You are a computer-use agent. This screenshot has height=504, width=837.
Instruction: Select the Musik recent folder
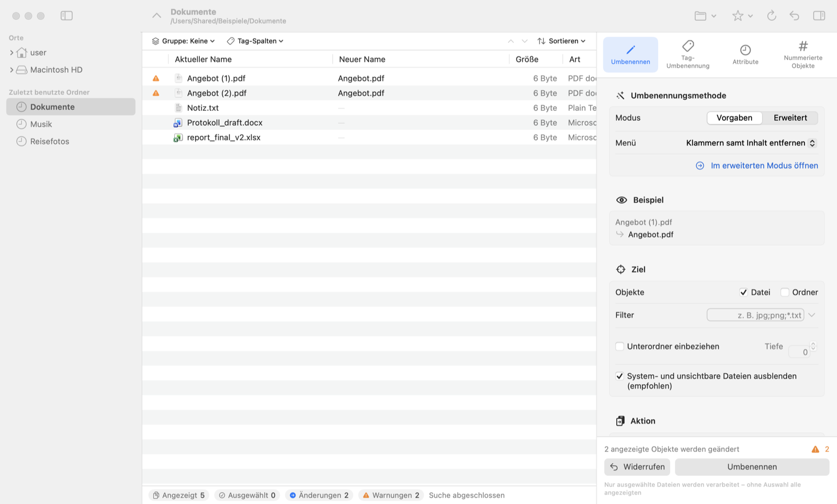pyautogui.click(x=71, y=124)
